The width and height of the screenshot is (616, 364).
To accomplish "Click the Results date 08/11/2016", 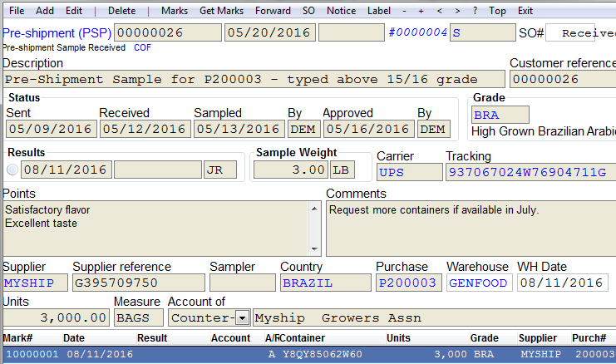I will tap(67, 170).
